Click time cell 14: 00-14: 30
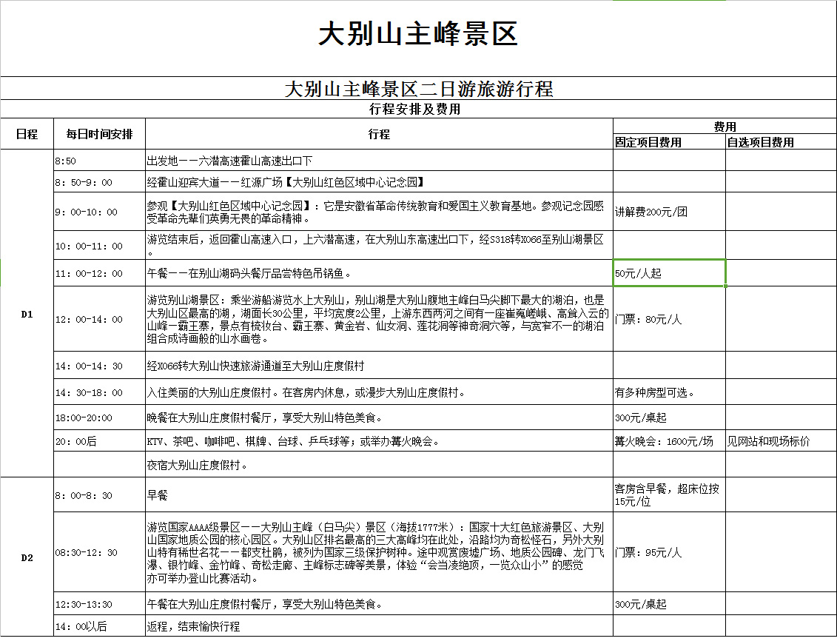The image size is (837, 644). coord(99,366)
